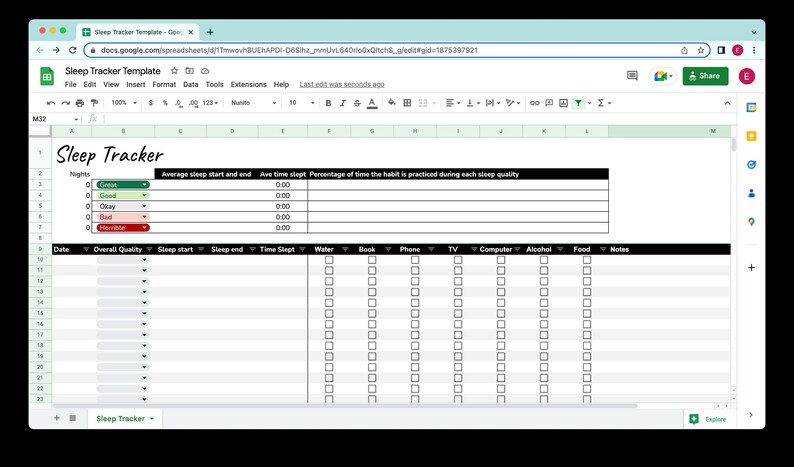Apply strikethrough formatting
The width and height of the screenshot is (794, 467).
pos(357,103)
